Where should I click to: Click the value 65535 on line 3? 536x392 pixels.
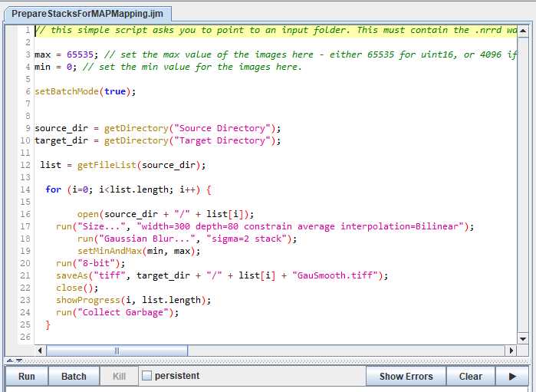(80, 54)
